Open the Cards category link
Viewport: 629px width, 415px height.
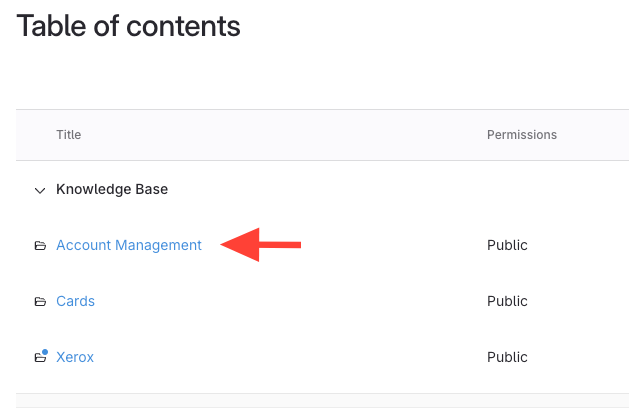[x=75, y=301]
